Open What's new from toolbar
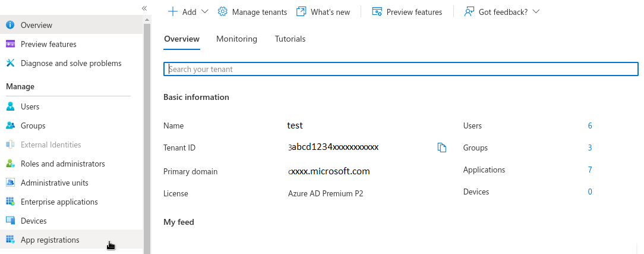 (323, 12)
